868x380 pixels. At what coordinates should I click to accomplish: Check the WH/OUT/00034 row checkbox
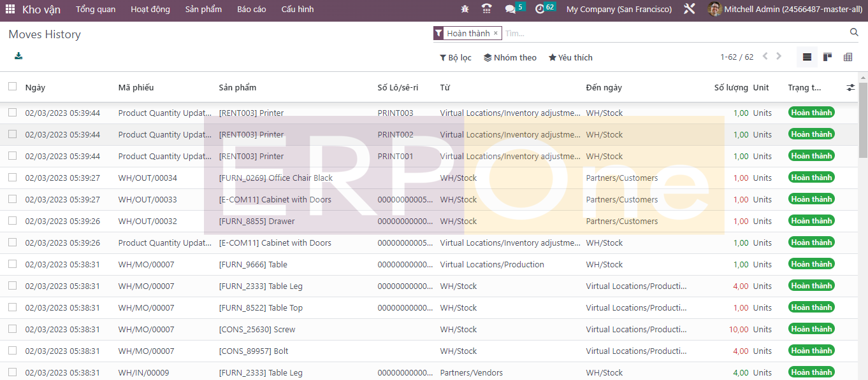[x=13, y=178]
